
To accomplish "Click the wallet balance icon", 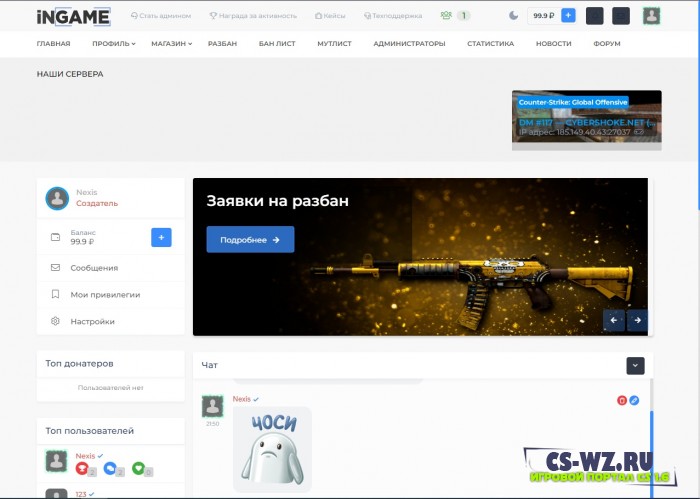I will (x=55, y=237).
